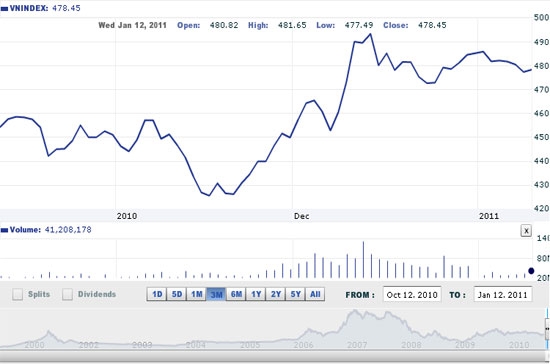
Task: Select the 1M time range
Action: tap(196, 294)
